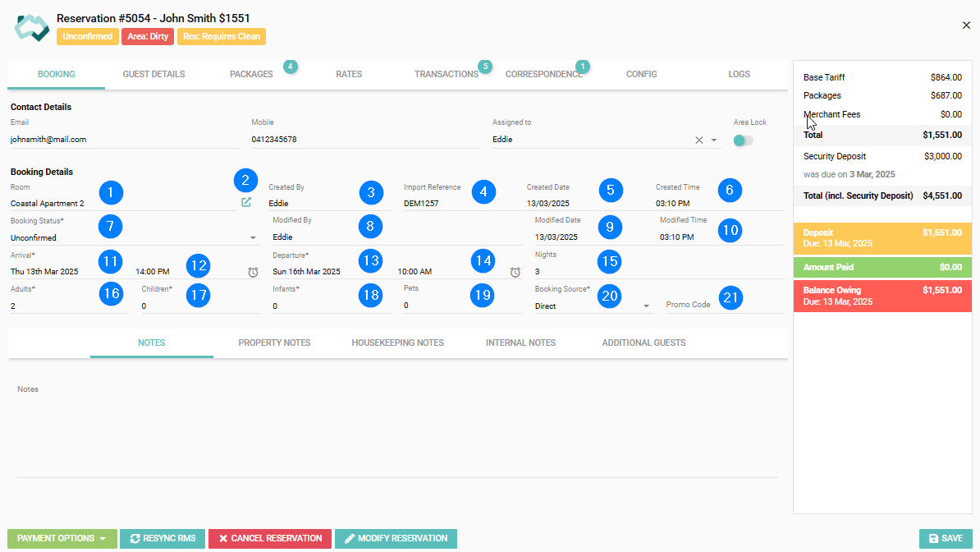Open the Booking Status dropdown
This screenshot has width=980, height=552.
(x=253, y=237)
